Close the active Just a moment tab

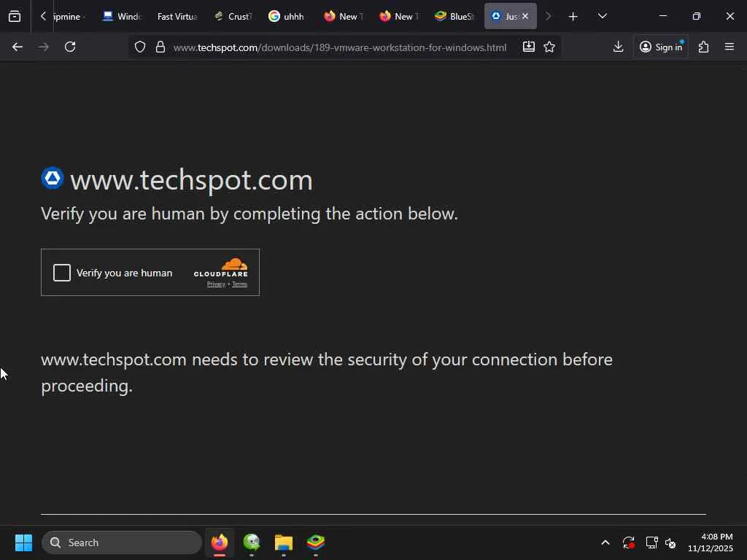click(525, 16)
